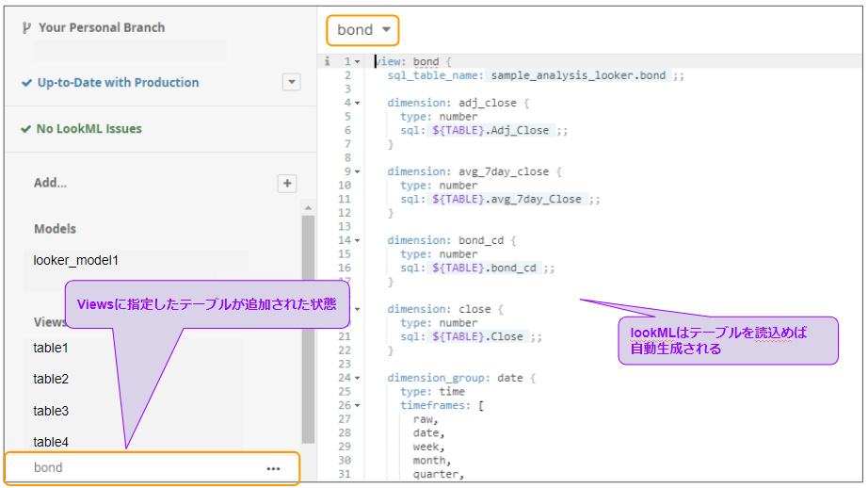Screen dimensions: 868x488
Task: Open the three-dots menu on bond view
Action: click(x=273, y=468)
